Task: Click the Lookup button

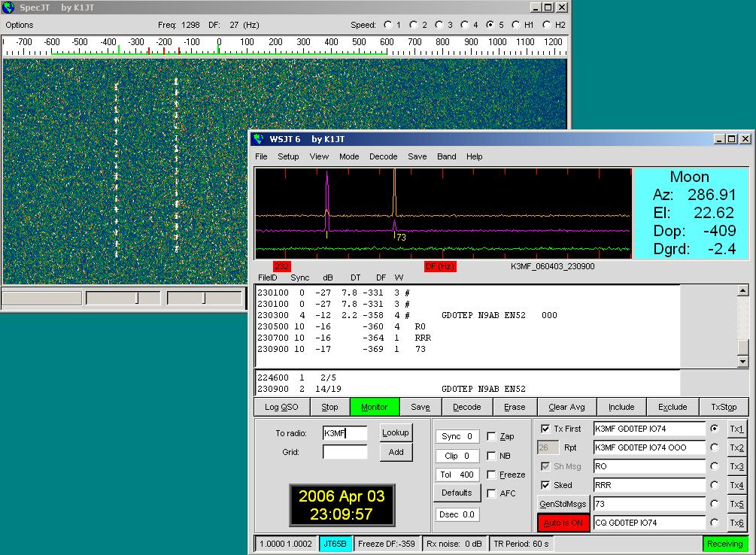Action: 396,432
